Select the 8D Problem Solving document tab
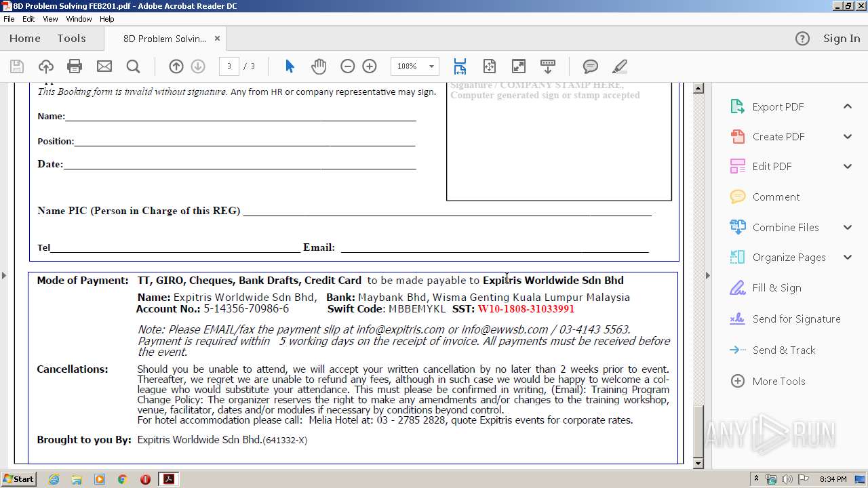Image resolution: width=868 pixels, height=488 pixels. 164,39
